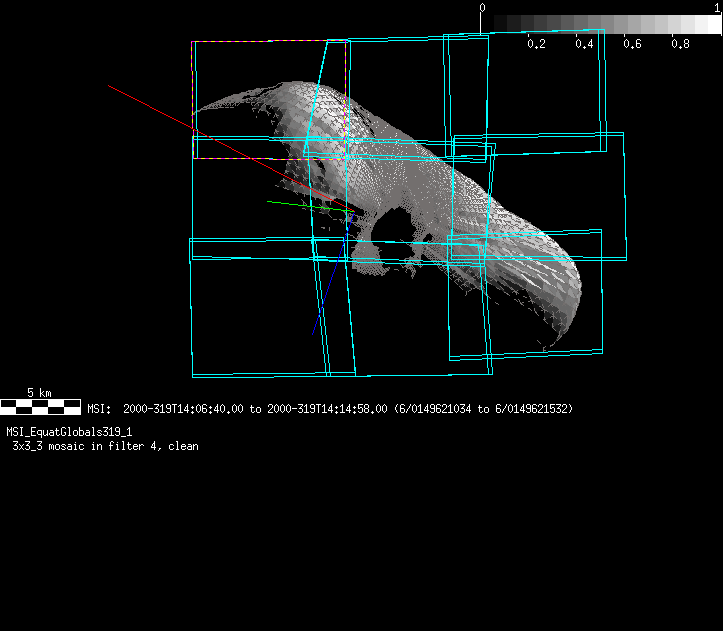Click the checkered 5 km scale bar
Screen dimensions: 723x631
point(40,406)
